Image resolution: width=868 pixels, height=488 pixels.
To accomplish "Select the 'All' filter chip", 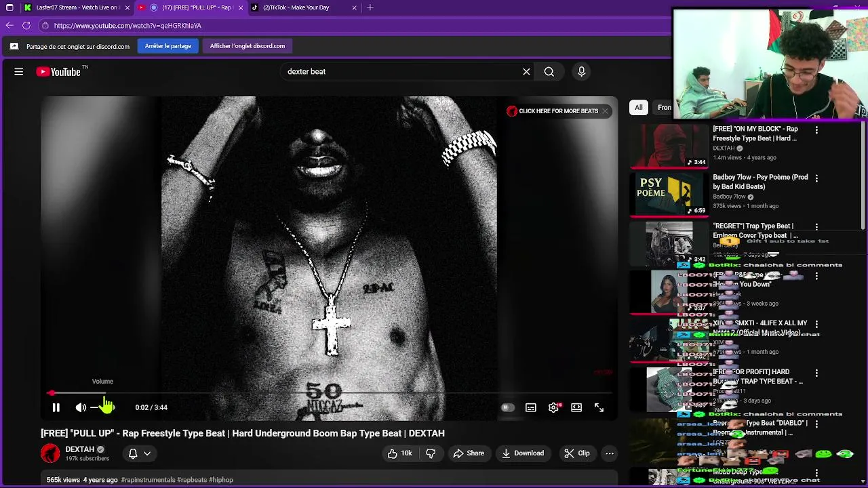I will 639,107.
